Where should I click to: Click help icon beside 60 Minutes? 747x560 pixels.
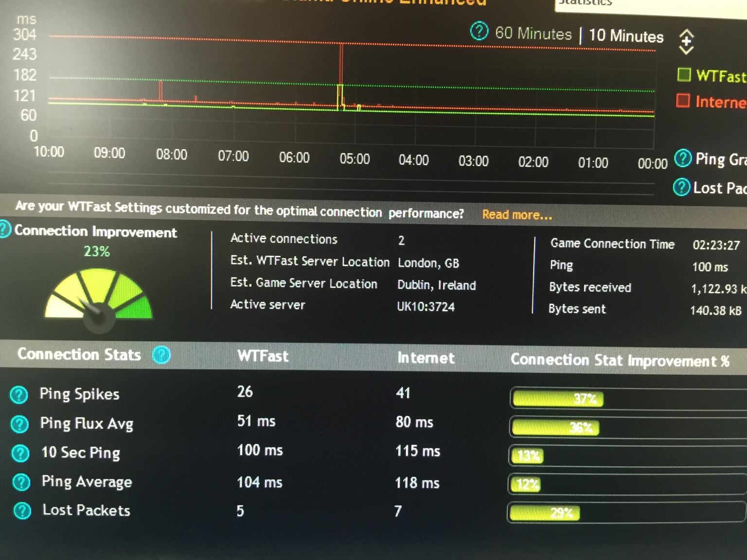coord(479,31)
